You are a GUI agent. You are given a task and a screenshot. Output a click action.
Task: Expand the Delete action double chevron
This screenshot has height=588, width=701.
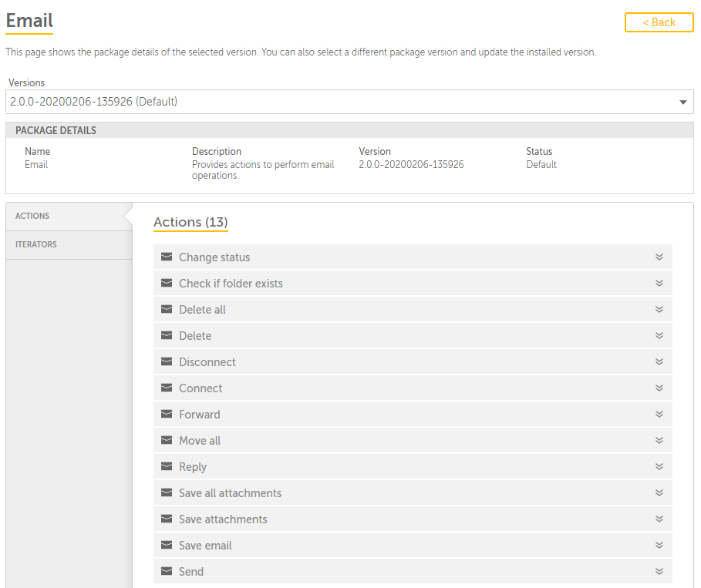pyautogui.click(x=659, y=335)
